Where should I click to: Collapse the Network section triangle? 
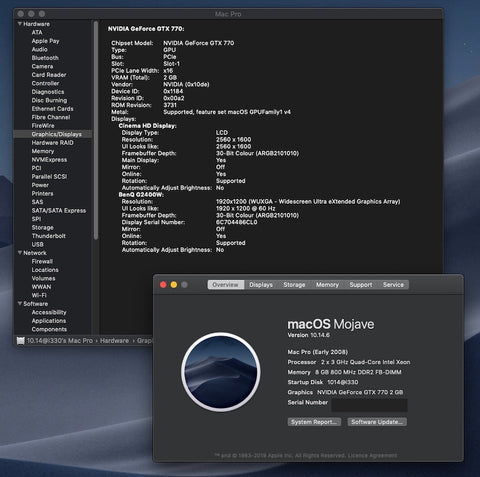pyautogui.click(x=20, y=253)
